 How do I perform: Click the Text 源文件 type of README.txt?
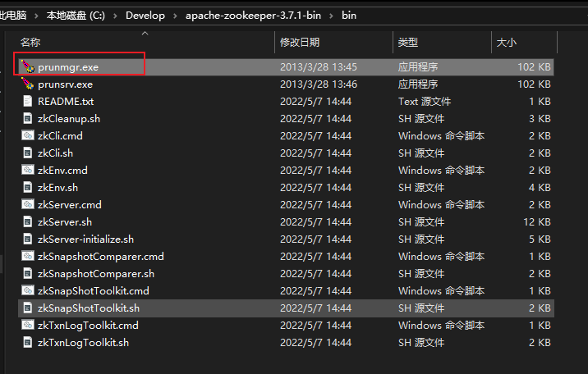(425, 102)
